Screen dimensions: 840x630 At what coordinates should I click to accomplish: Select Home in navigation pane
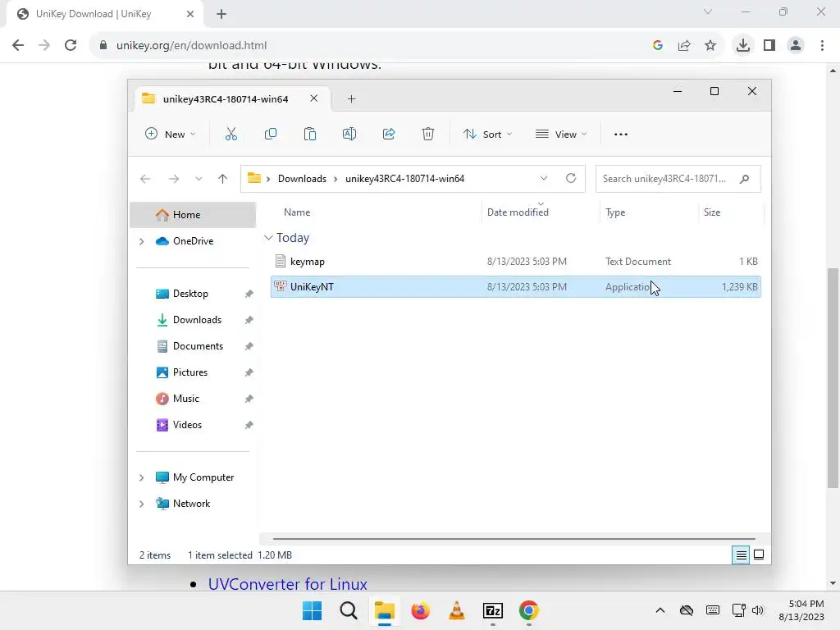point(193,215)
